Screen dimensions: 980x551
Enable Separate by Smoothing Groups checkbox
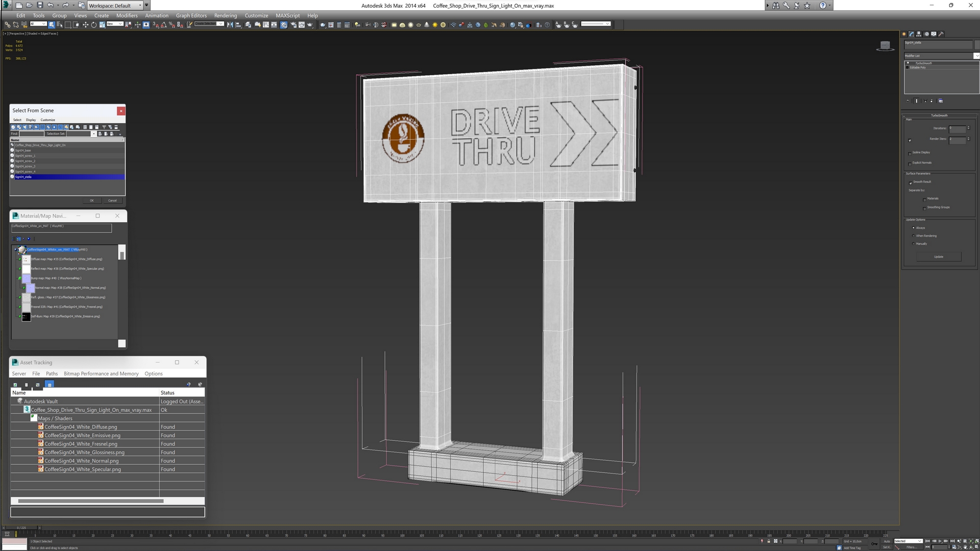924,208
